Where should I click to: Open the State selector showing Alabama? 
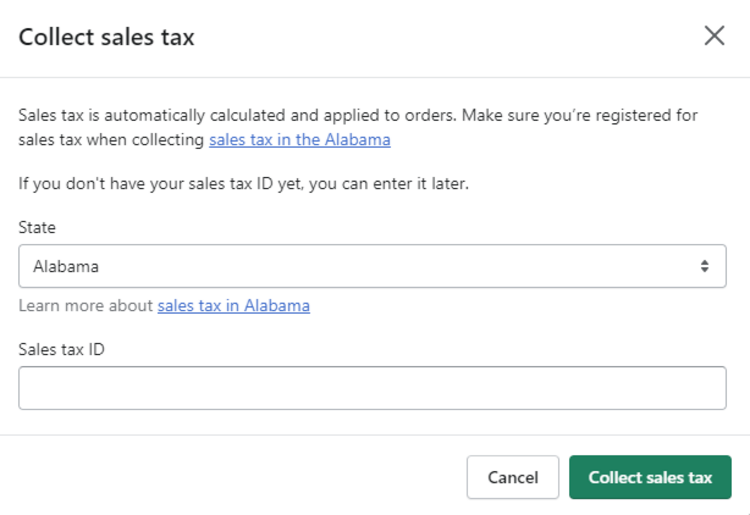coord(372,267)
